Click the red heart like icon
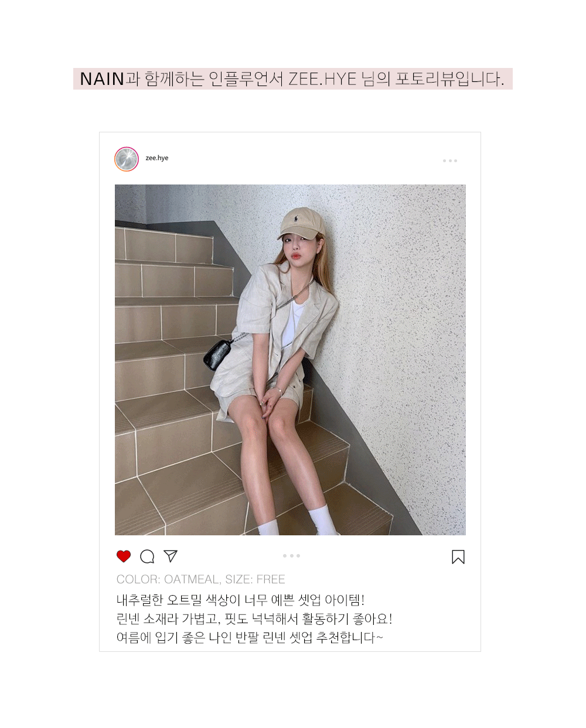 coord(124,556)
